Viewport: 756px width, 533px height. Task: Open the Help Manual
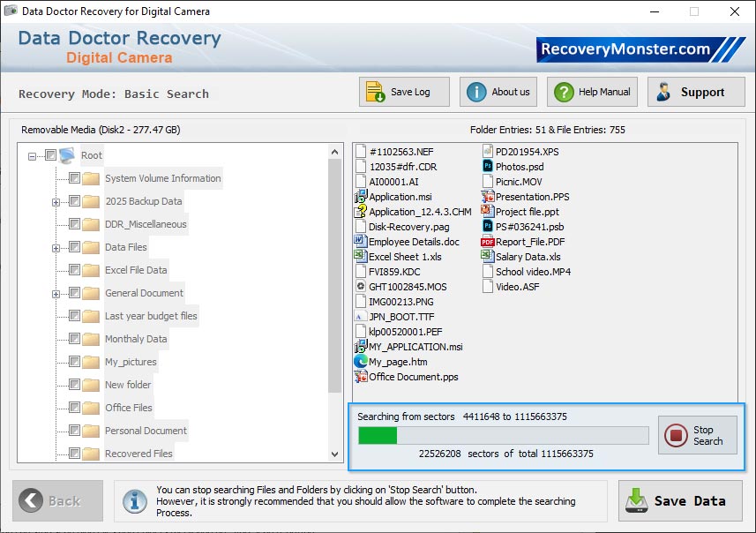pos(591,91)
